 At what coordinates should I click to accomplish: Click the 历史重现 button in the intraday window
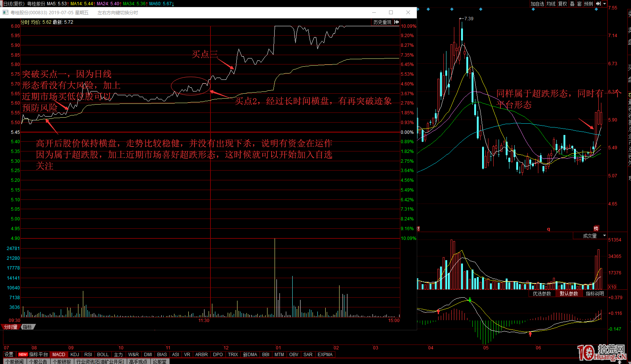382,22
